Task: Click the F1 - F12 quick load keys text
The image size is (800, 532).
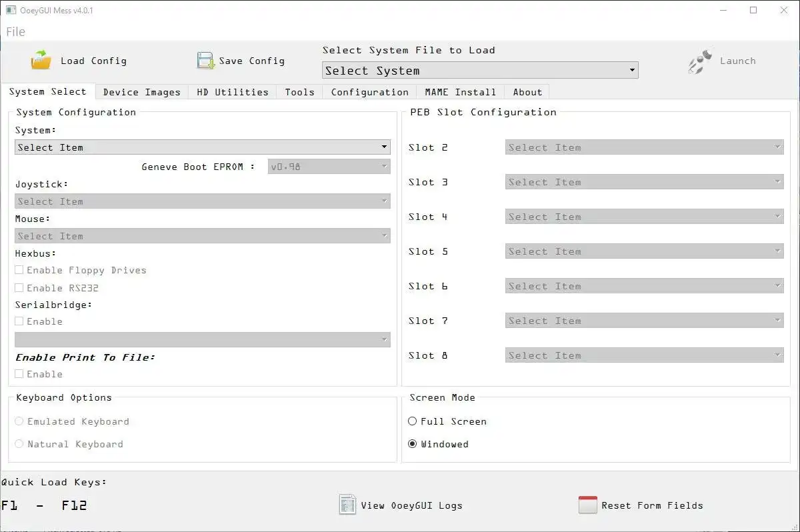Action: pos(44,505)
